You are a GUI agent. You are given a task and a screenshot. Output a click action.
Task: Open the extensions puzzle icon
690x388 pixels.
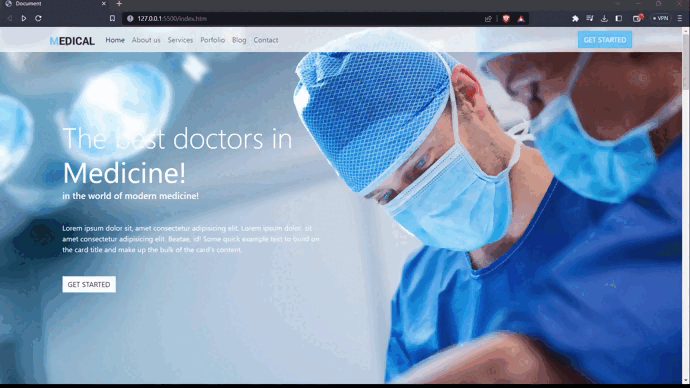pyautogui.click(x=575, y=18)
